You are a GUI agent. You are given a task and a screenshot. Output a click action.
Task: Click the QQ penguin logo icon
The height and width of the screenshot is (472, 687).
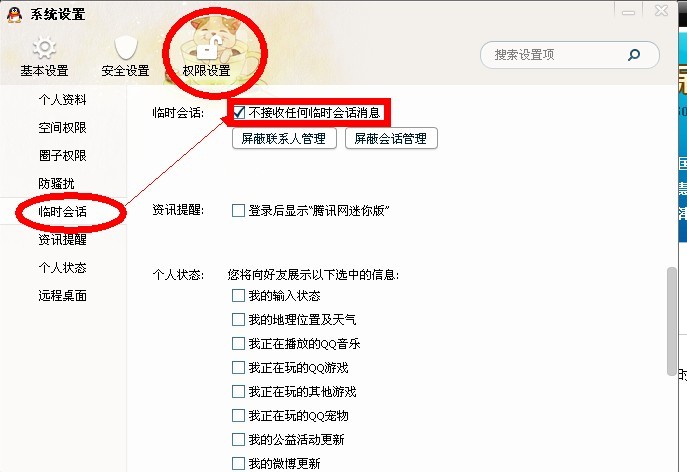coord(14,14)
